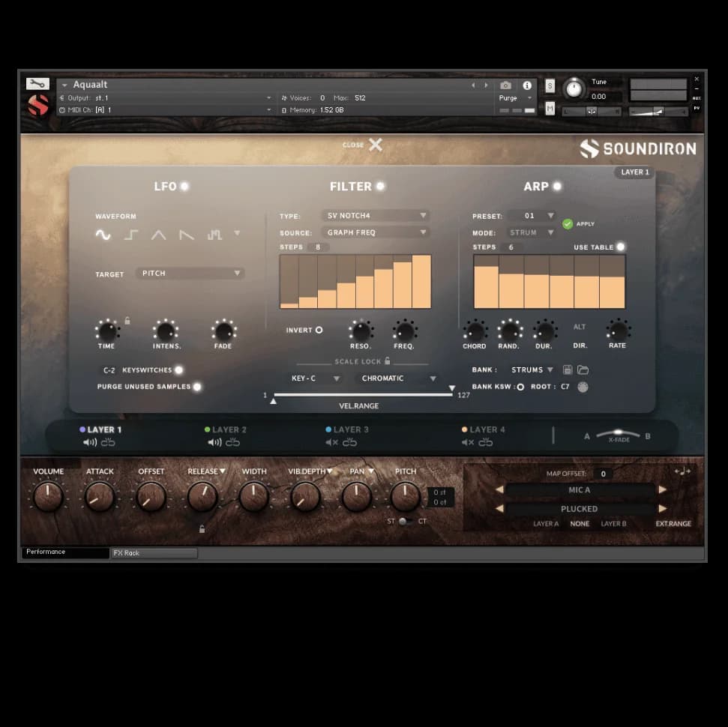
Task: Toggle the LFO power button
Action: click(x=184, y=187)
